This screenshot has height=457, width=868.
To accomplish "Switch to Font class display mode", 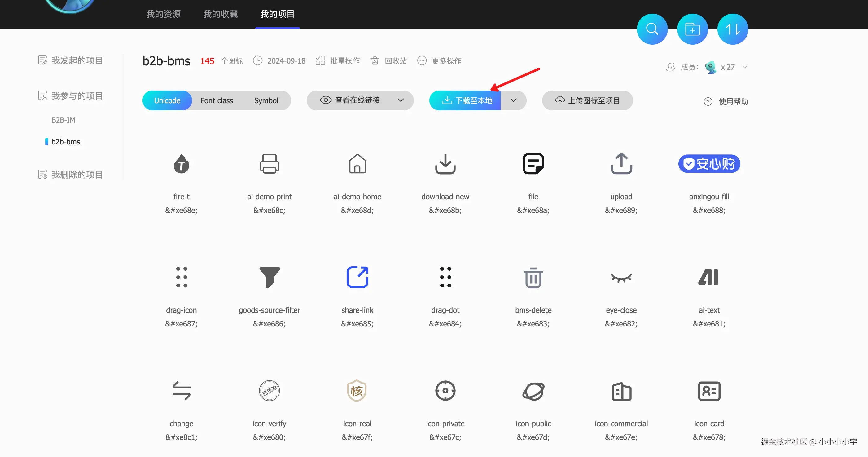I will pyautogui.click(x=217, y=100).
